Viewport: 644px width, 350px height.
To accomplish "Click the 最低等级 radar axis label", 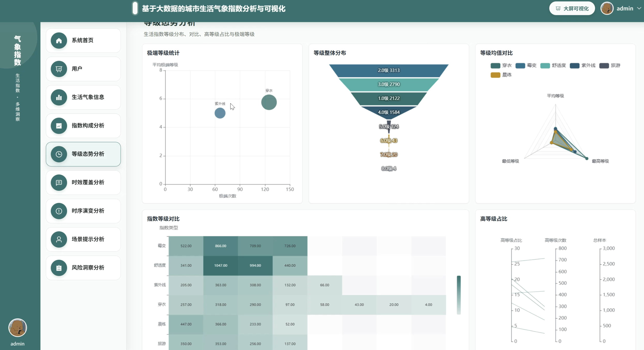I will click(510, 161).
